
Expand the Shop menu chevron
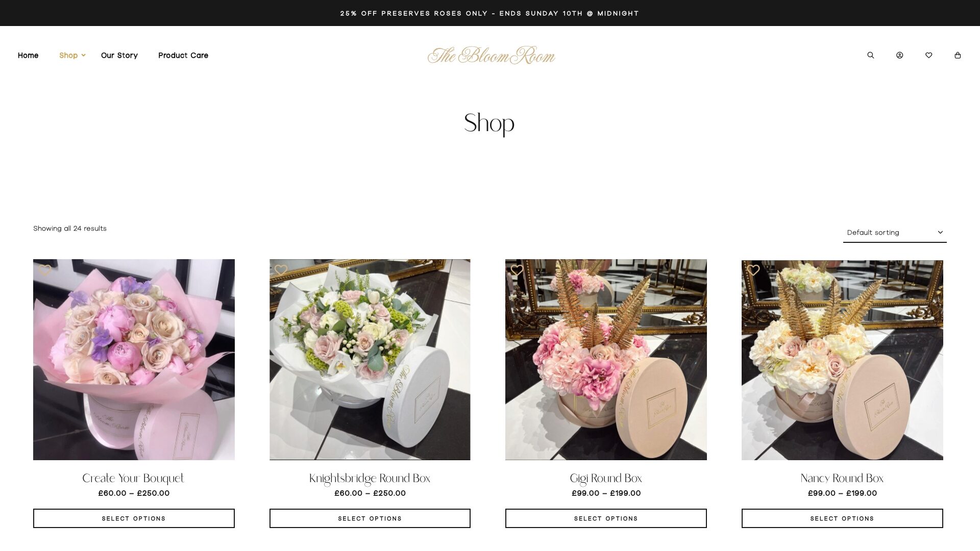[x=84, y=55]
